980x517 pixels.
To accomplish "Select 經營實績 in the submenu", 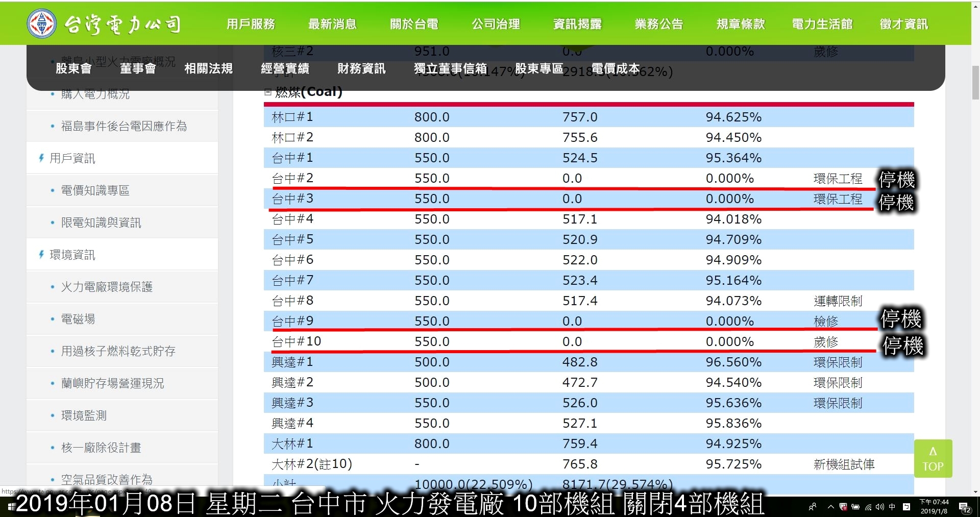I will 285,68.
